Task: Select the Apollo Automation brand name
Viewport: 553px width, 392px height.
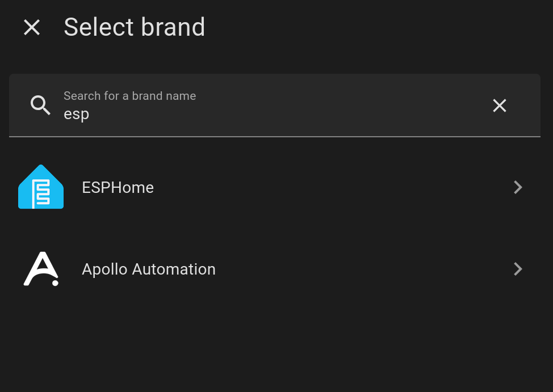Action: (x=148, y=269)
